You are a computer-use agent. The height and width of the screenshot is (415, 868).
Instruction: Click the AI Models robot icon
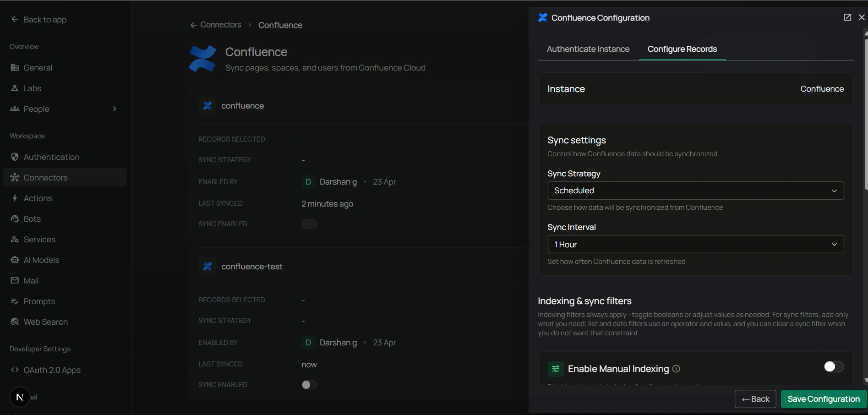click(15, 260)
